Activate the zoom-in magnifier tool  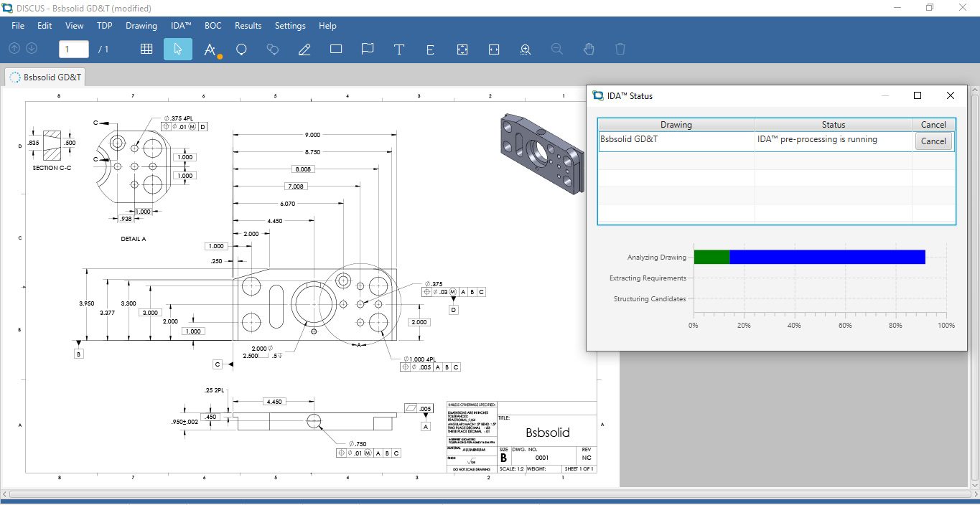pyautogui.click(x=525, y=49)
